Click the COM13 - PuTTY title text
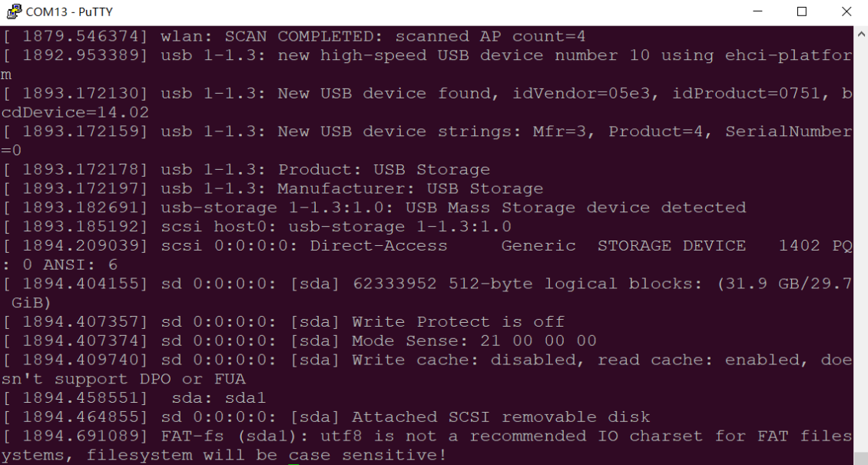 pos(69,12)
